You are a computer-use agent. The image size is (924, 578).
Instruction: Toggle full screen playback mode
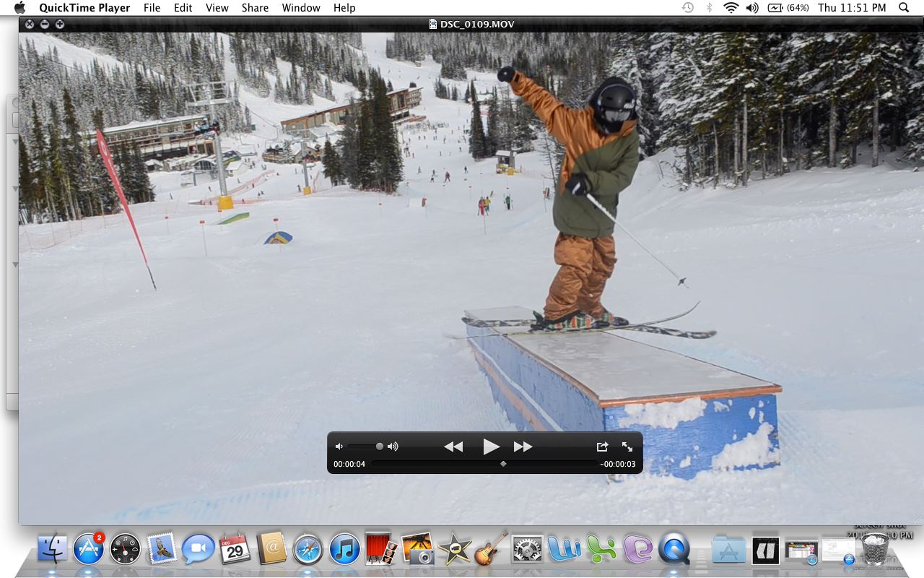(627, 447)
